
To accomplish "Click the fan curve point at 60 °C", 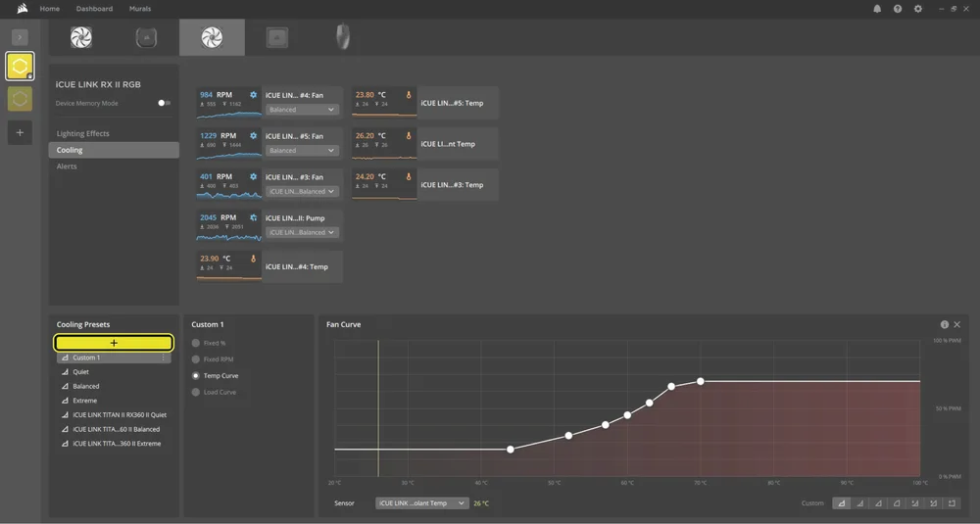I will coord(627,414).
